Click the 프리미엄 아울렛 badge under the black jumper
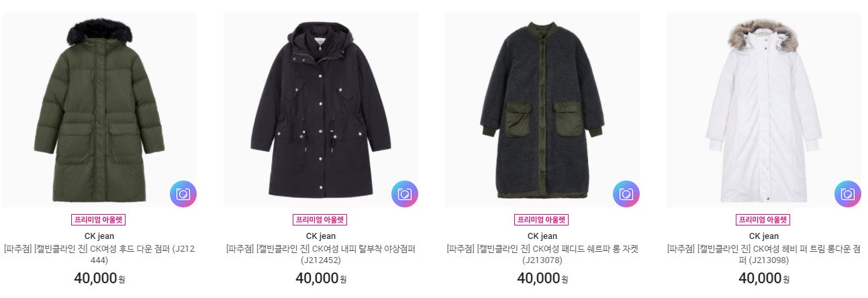Screen dimensions: 868x298 (x=321, y=219)
